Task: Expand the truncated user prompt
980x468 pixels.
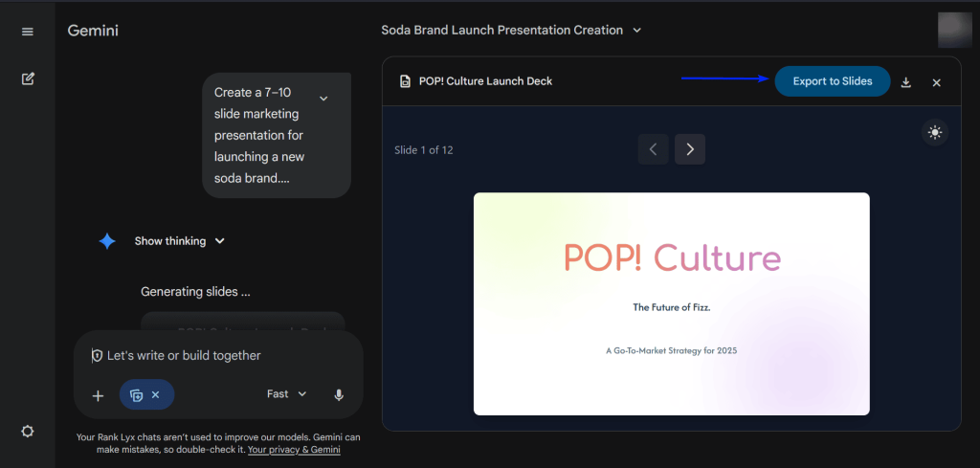Action: click(x=323, y=99)
